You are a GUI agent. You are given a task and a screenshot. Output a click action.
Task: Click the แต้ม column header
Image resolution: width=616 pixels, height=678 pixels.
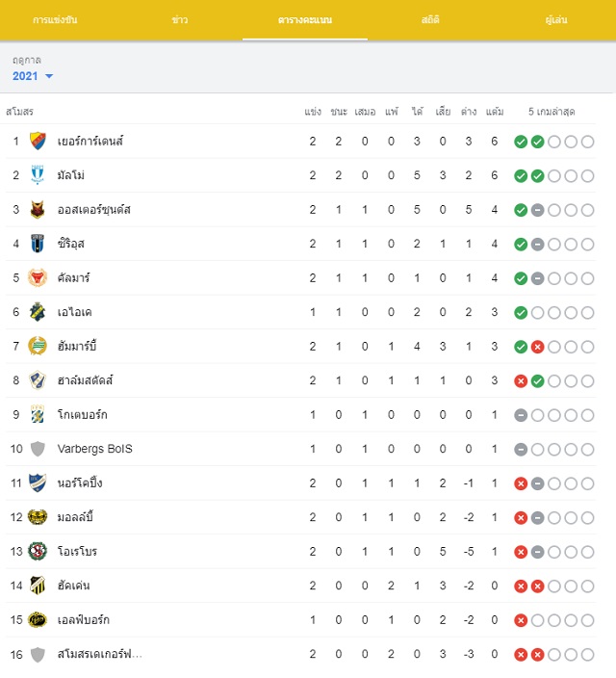point(495,112)
